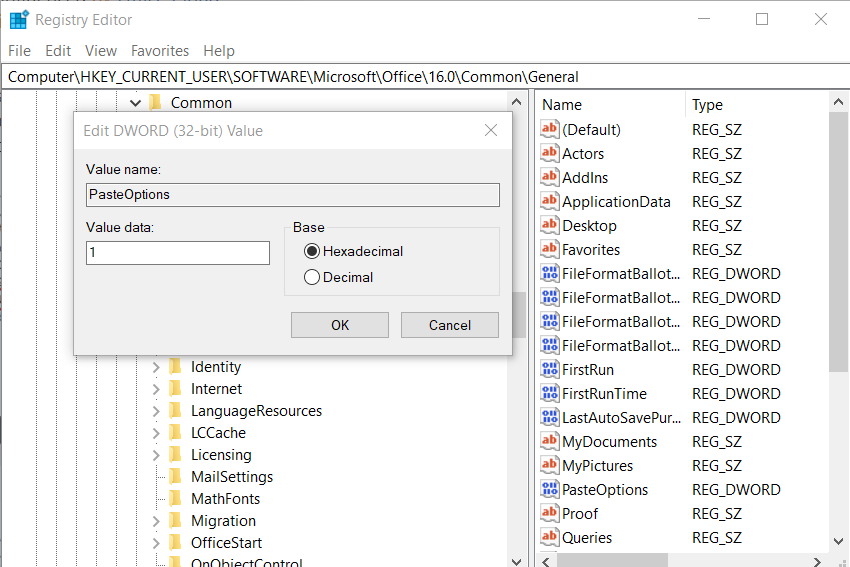Click the values list scroll left arrow

pos(546,561)
